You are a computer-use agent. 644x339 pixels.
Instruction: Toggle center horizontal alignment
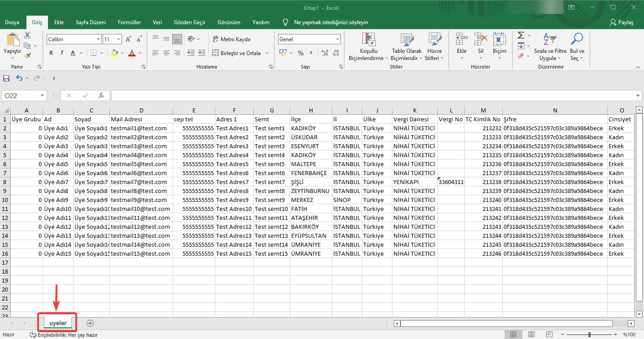[x=166, y=53]
